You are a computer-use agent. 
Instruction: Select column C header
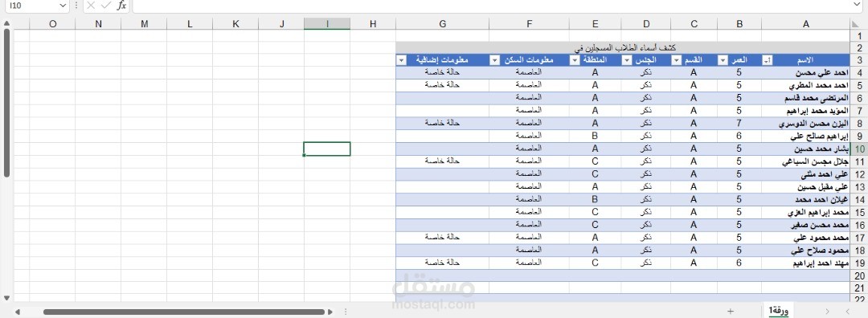[x=694, y=24]
